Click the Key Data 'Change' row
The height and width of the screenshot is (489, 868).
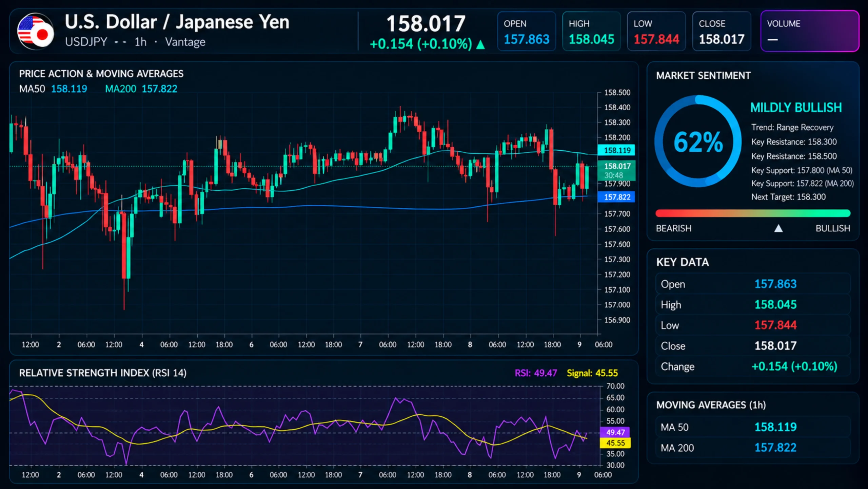[753, 366]
